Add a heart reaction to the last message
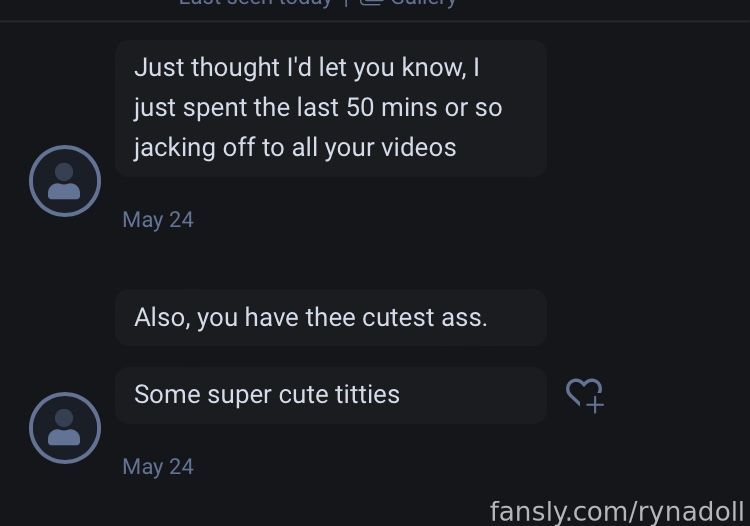This screenshot has width=750, height=526. coord(585,395)
